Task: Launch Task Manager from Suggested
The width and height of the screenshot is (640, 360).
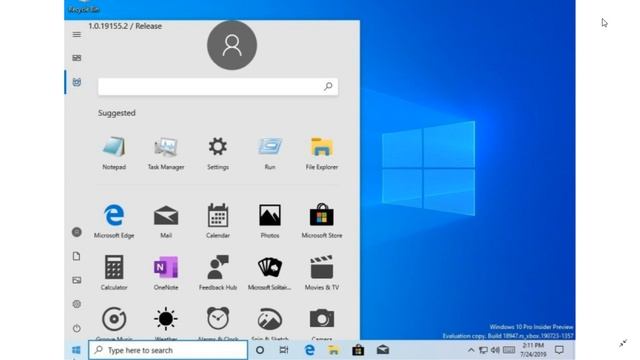Action: pos(166,153)
